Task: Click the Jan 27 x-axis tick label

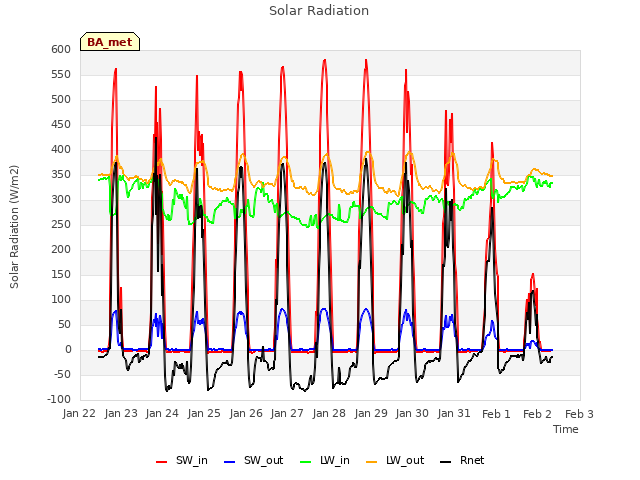Action: (x=287, y=413)
